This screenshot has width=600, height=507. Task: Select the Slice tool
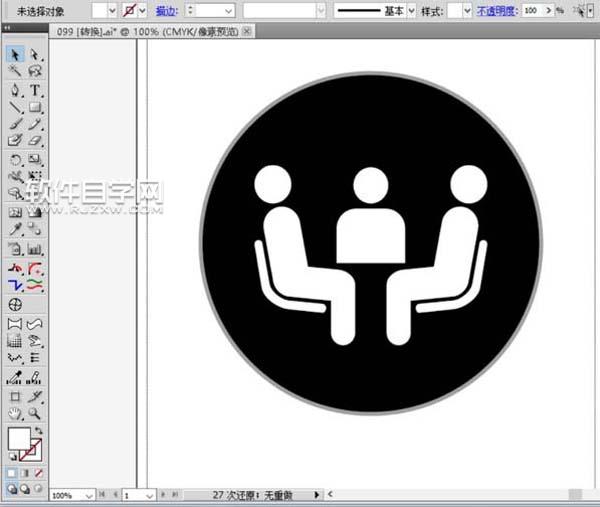point(34,396)
